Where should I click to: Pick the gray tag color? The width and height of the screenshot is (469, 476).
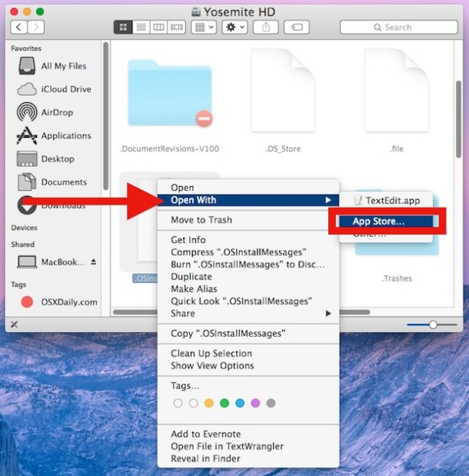click(x=271, y=403)
